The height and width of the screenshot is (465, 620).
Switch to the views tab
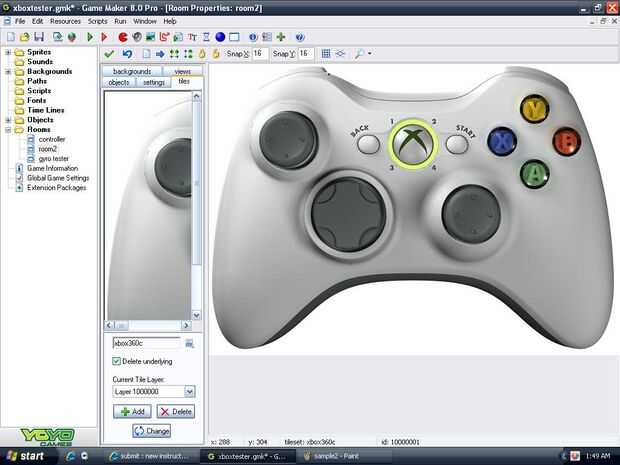(182, 72)
